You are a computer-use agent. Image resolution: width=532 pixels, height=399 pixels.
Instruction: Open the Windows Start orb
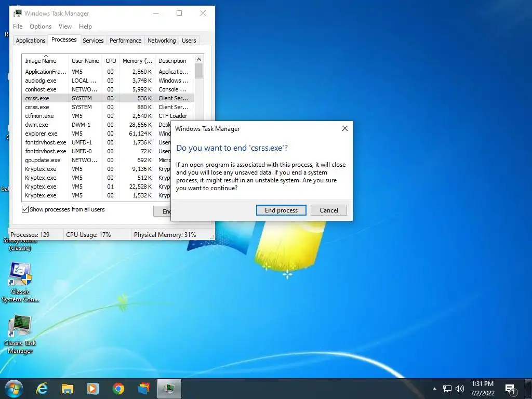14,389
